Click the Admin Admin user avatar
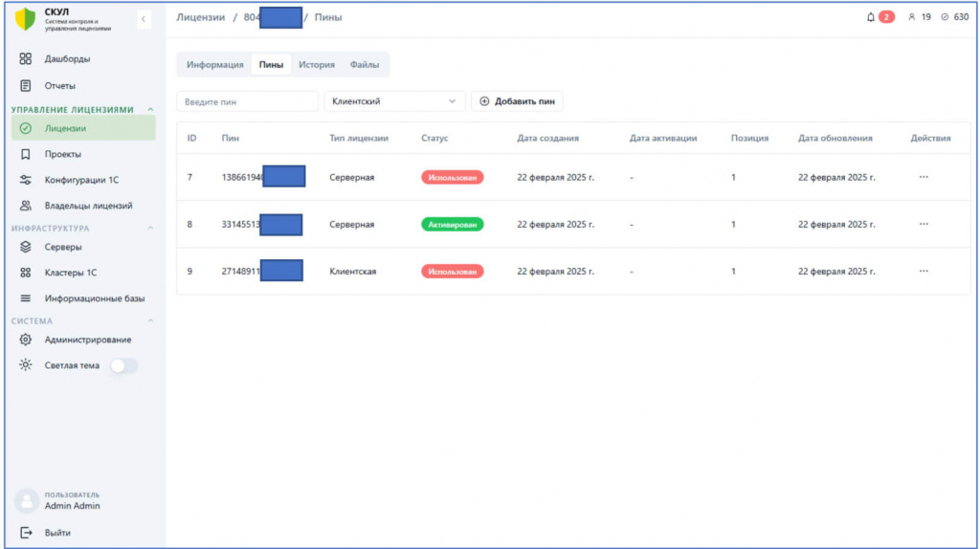980x549 pixels. 26,501
